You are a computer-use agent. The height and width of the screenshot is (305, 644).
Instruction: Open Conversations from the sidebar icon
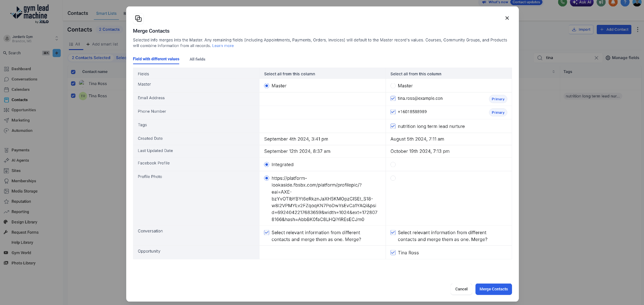coord(6,79)
